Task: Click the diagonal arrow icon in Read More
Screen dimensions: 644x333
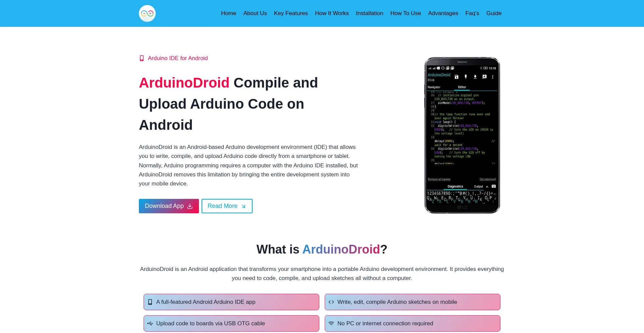Action: point(244,206)
